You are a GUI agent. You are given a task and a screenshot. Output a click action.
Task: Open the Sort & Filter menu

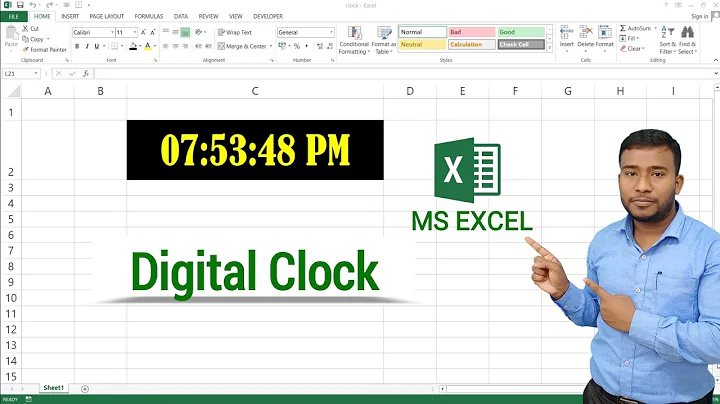(668, 40)
